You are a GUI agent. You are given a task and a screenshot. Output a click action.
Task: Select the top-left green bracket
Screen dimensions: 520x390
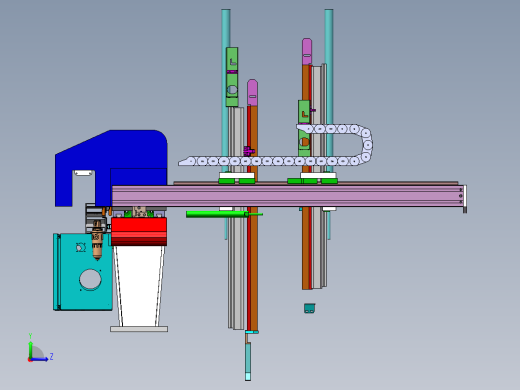[x=232, y=77]
